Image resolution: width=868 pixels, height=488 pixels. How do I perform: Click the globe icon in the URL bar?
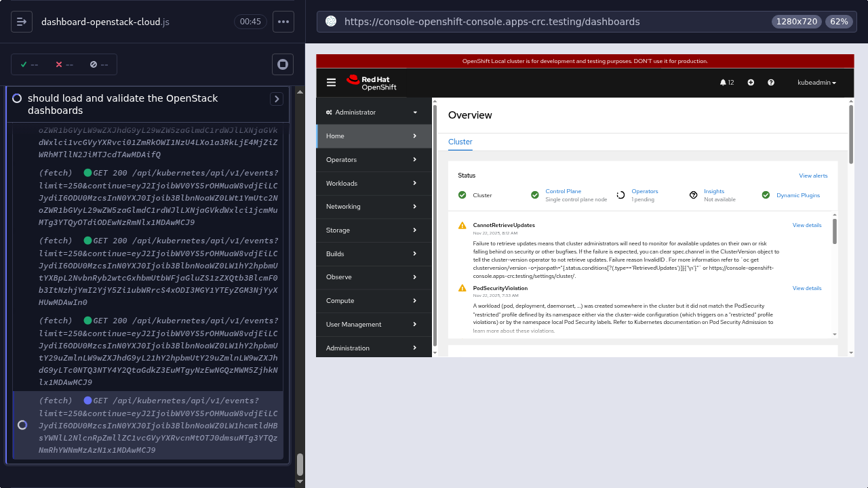(331, 22)
